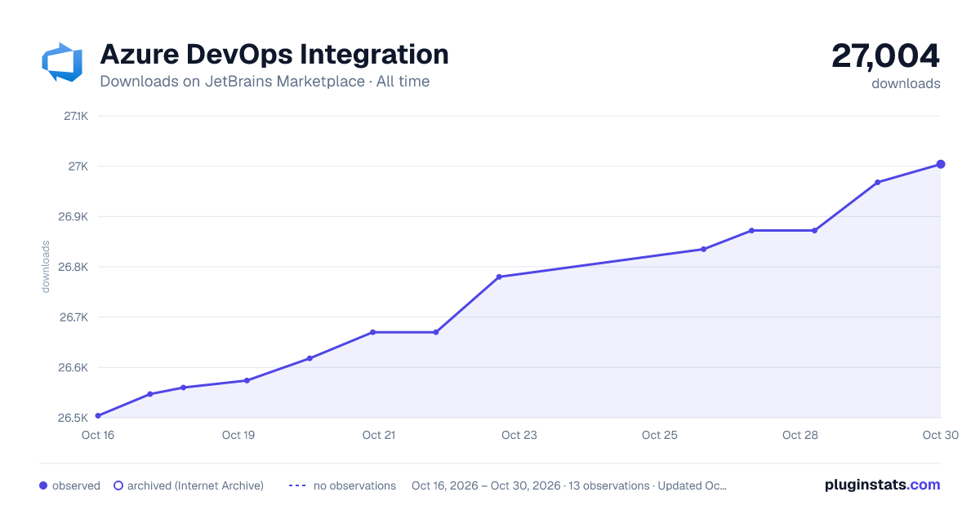The height and width of the screenshot is (514, 980).
Task: Click the large Oct 30 data point
Action: pos(941,164)
